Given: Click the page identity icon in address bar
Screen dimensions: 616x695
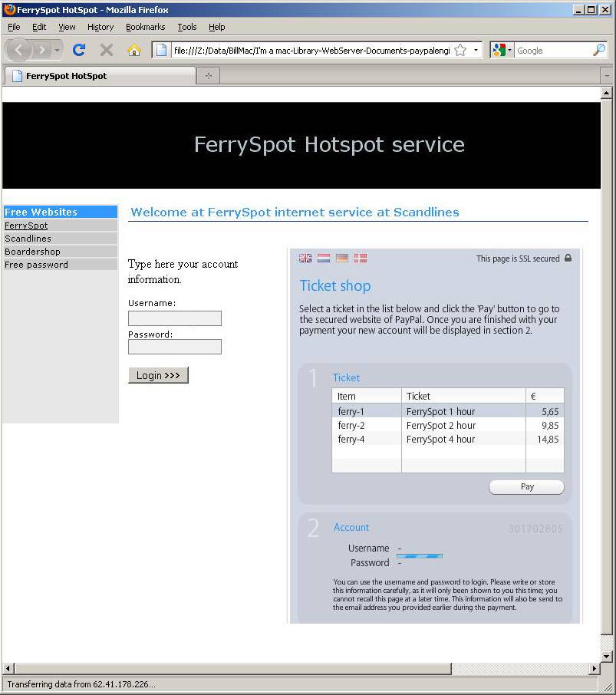Looking at the screenshot, I should click(x=161, y=50).
